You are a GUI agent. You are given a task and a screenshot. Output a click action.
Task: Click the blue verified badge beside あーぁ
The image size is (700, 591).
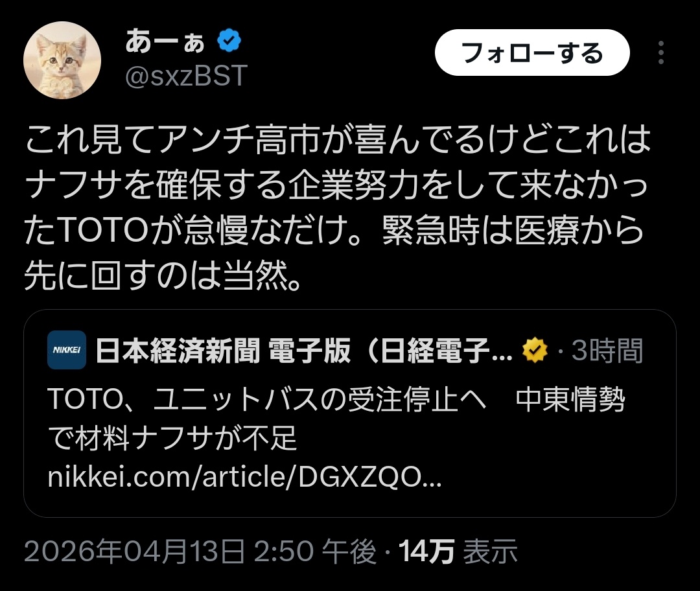coord(229,41)
